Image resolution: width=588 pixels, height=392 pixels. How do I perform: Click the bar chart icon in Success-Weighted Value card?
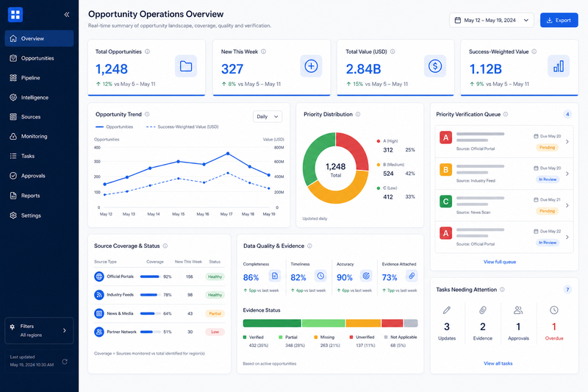(x=559, y=66)
